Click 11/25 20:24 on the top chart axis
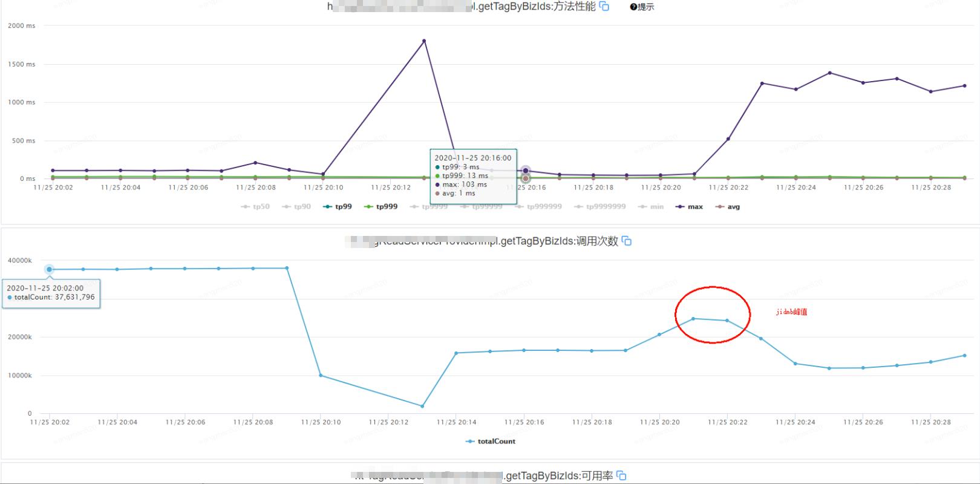This screenshot has width=980, height=484. pyautogui.click(x=796, y=188)
